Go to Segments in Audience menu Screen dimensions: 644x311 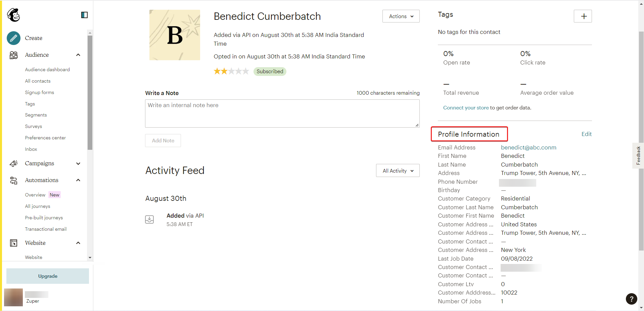click(36, 115)
